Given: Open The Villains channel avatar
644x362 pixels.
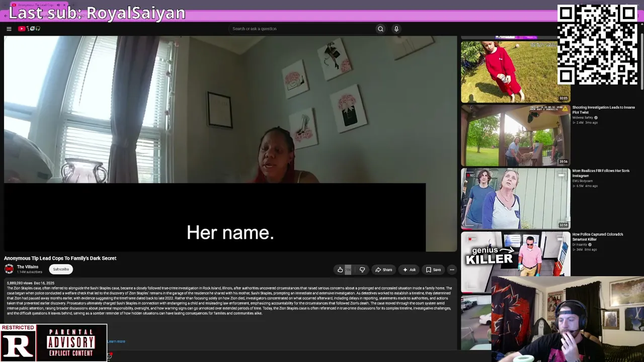Looking at the screenshot, I should click(9, 269).
